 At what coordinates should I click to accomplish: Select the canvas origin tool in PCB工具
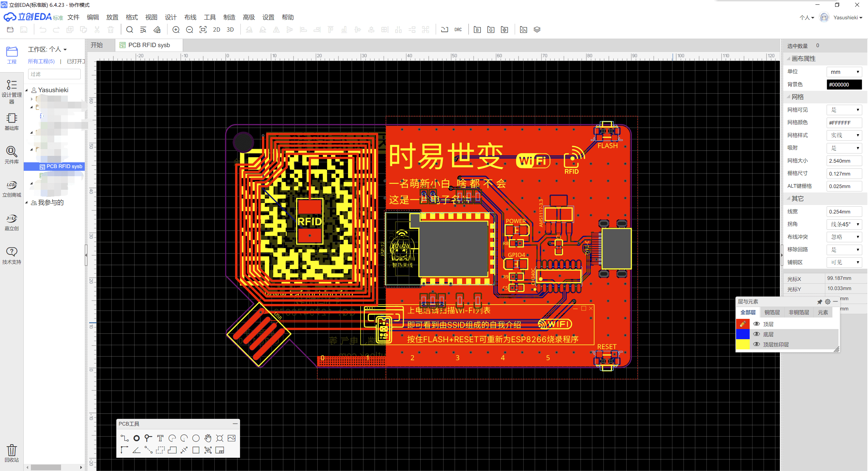(124, 450)
